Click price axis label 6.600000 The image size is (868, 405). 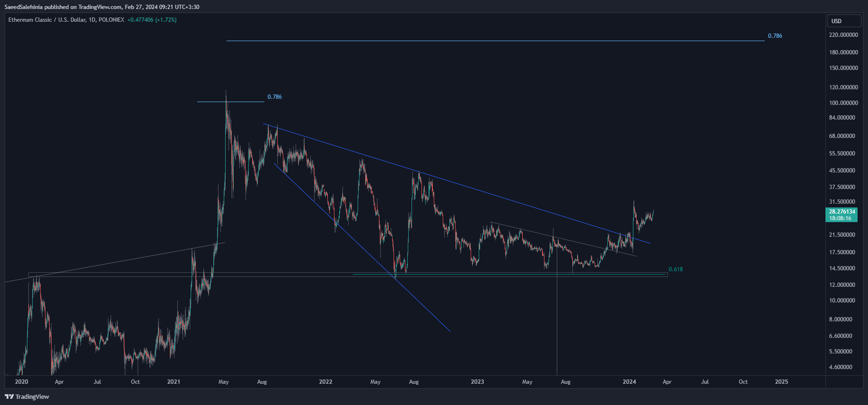(841, 336)
